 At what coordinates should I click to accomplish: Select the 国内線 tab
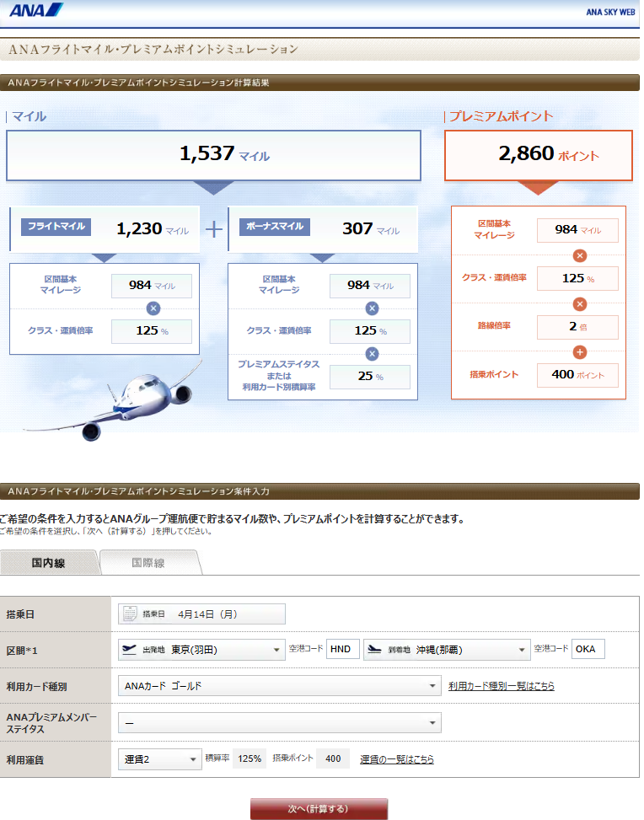tap(49, 563)
